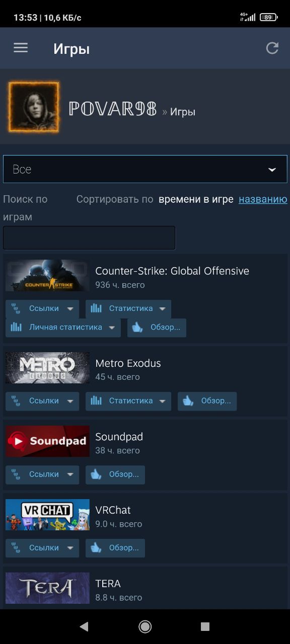Open Metro Exodus game title
The image size is (290, 644).
pyautogui.click(x=128, y=363)
